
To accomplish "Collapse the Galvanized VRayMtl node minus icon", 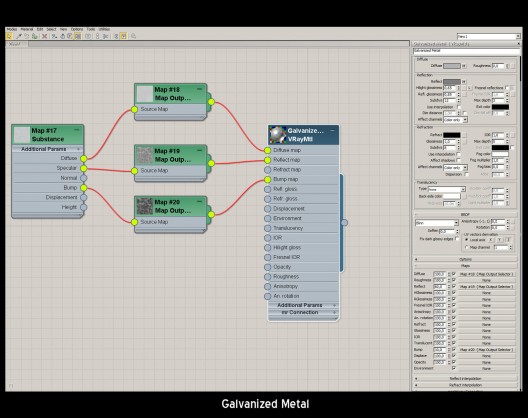I will [332, 130].
